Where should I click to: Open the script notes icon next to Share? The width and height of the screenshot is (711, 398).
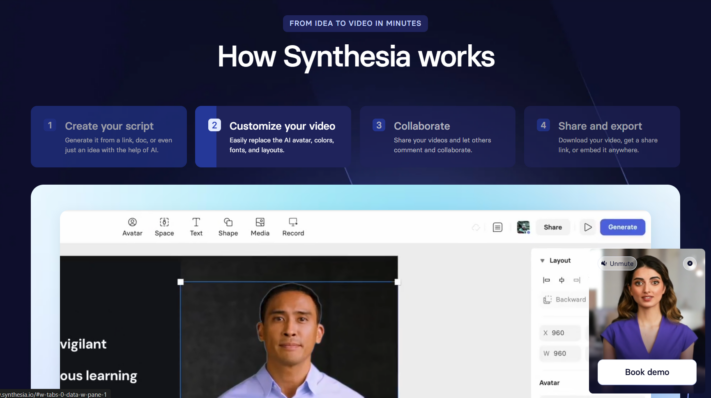497,227
